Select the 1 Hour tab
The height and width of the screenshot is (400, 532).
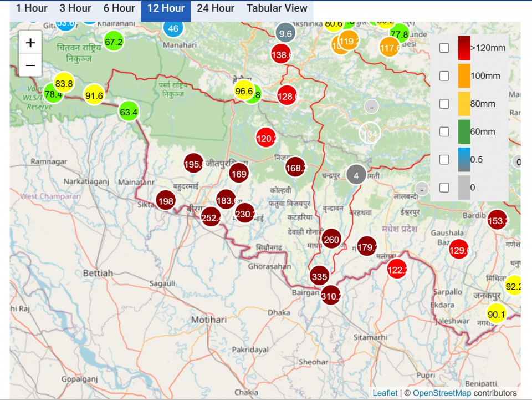[x=32, y=9]
